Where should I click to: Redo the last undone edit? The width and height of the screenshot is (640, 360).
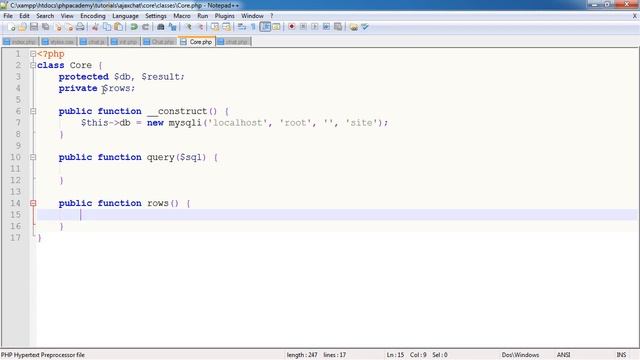145,27
